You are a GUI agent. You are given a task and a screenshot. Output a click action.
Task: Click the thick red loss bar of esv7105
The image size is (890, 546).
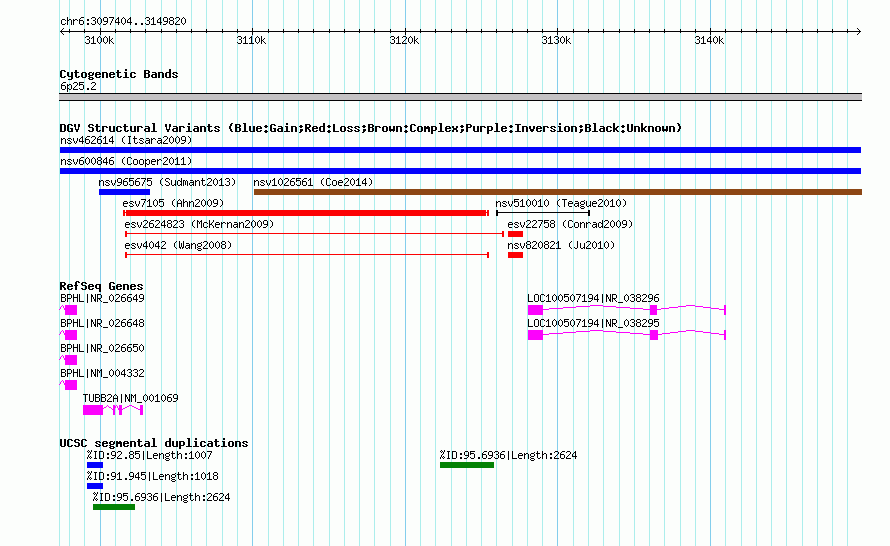[306, 213]
